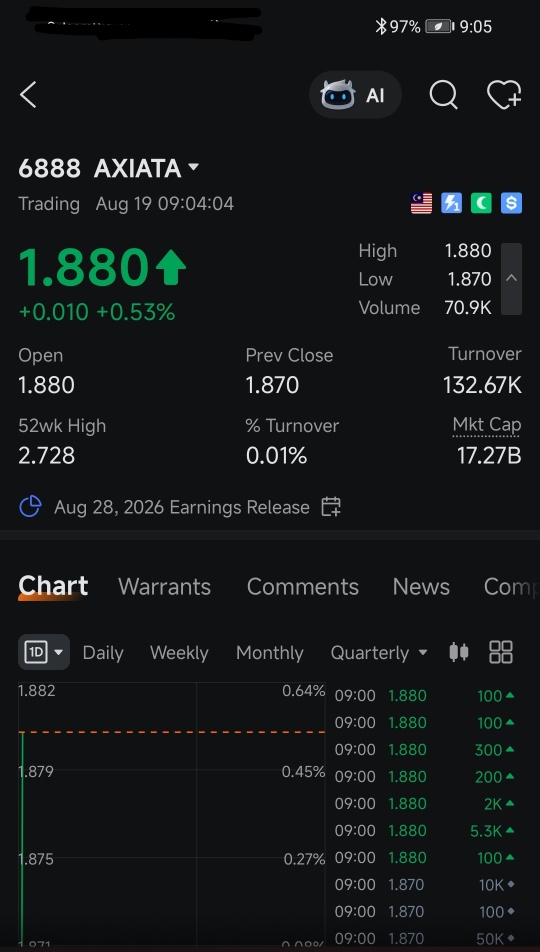Tap the back arrow icon
Image resolution: width=540 pixels, height=952 pixels.
pyautogui.click(x=28, y=95)
